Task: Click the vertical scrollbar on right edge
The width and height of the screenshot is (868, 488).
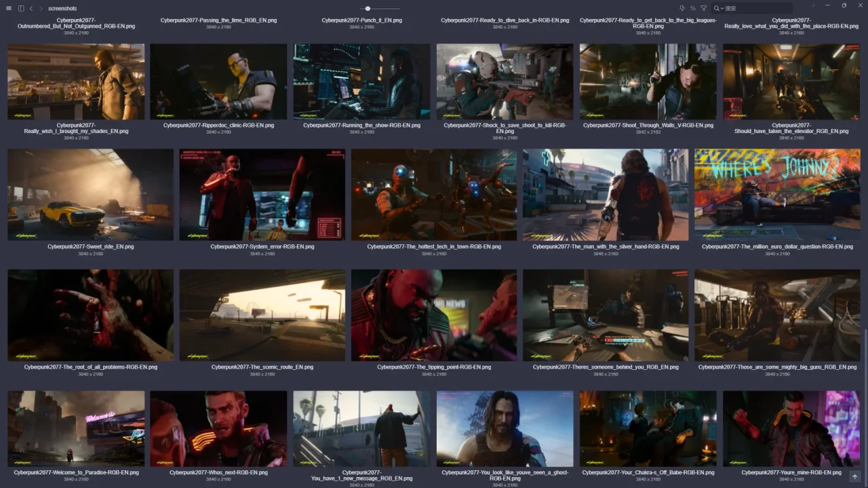Action: coord(864,407)
